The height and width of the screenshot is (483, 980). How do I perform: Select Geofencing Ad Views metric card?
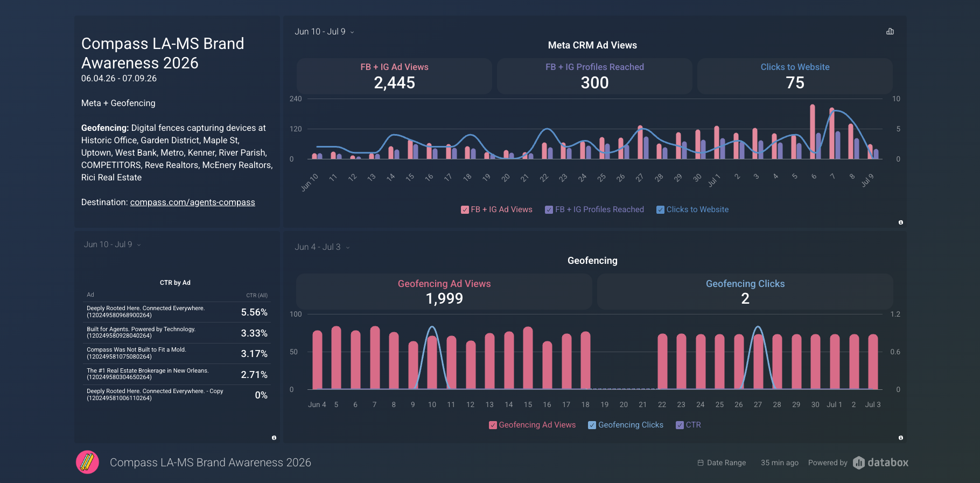click(x=444, y=291)
